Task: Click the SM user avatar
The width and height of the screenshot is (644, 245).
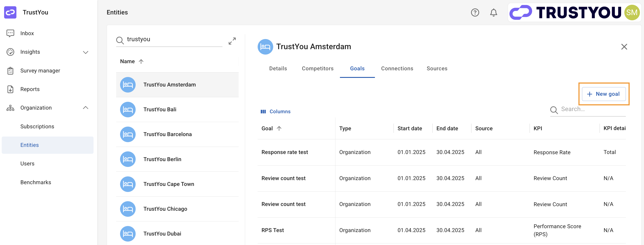Action: 631,13
